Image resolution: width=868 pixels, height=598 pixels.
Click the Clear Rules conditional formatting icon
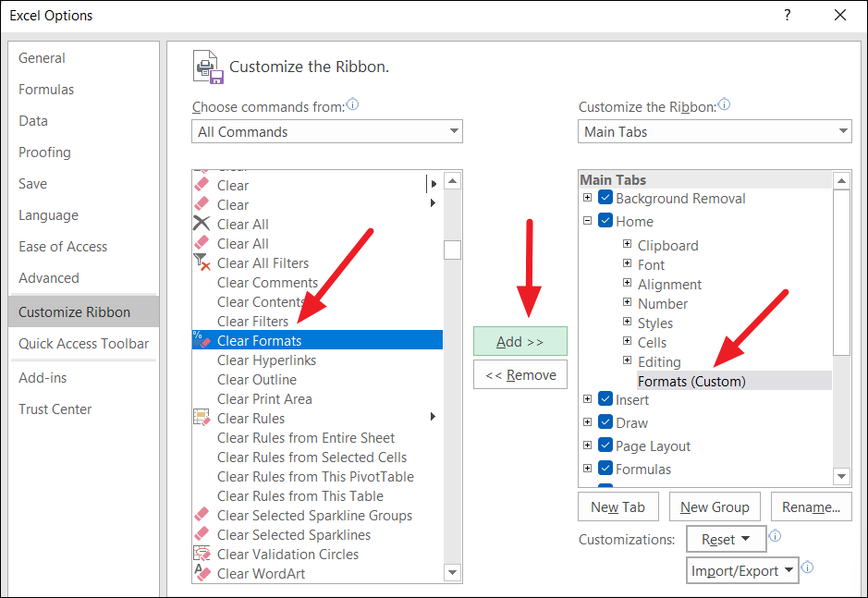(x=202, y=418)
